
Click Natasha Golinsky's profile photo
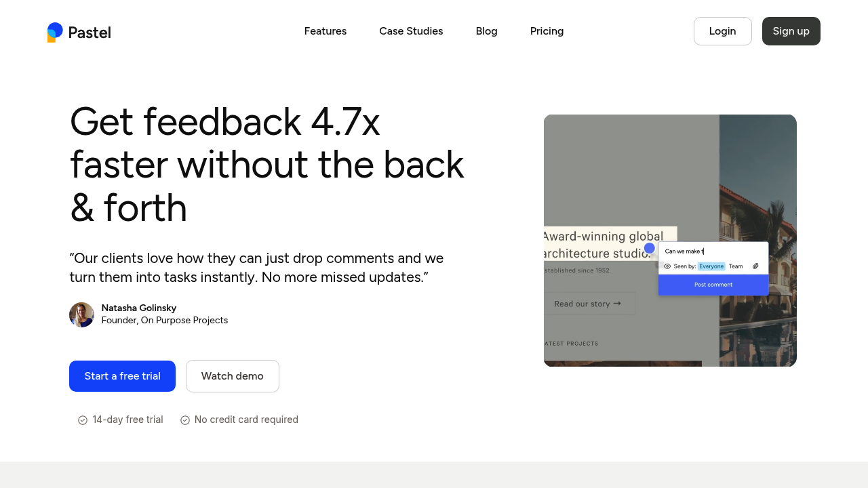(x=81, y=314)
